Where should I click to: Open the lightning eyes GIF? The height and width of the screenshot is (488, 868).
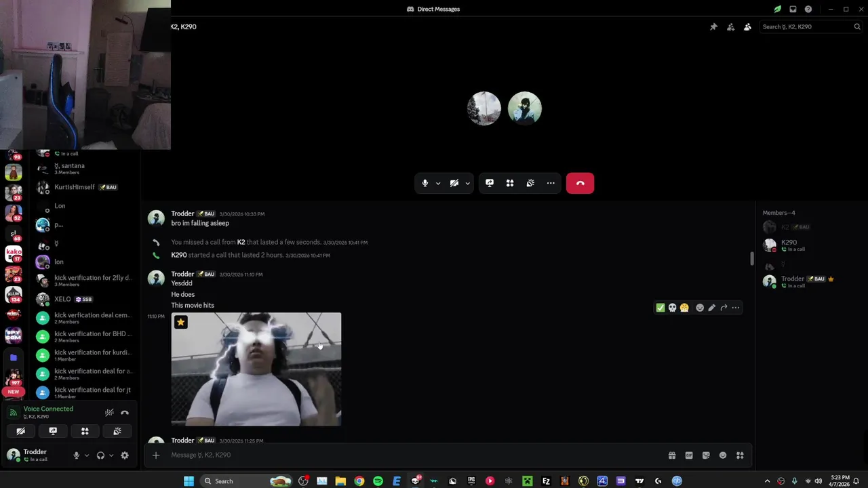pos(256,369)
